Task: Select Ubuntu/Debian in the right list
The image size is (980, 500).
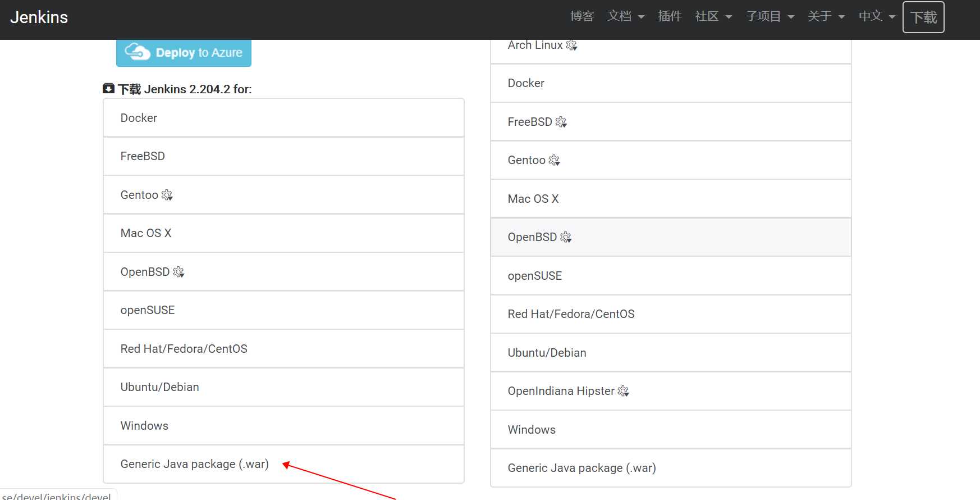Action: coord(671,353)
